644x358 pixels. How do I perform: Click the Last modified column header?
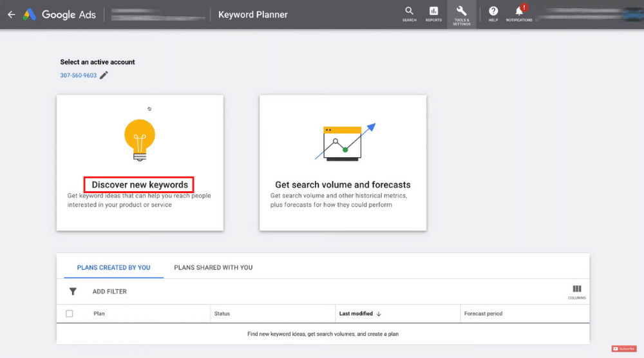(355, 314)
